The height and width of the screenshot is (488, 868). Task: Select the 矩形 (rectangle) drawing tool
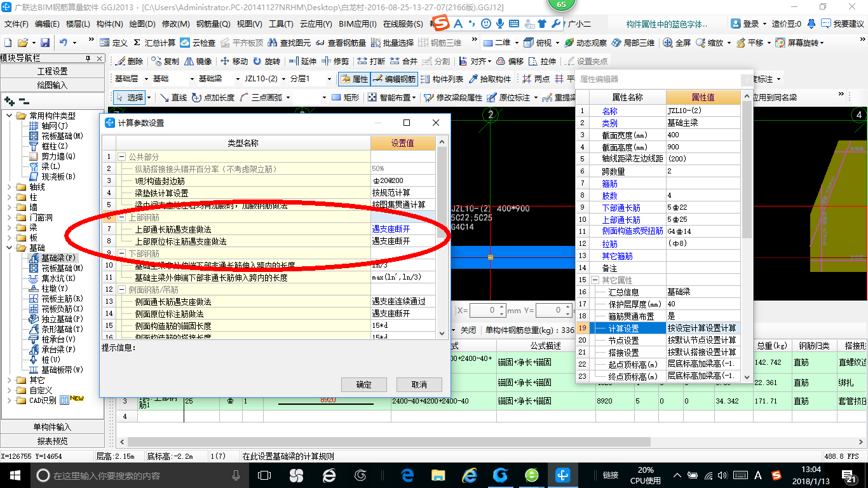[346, 98]
